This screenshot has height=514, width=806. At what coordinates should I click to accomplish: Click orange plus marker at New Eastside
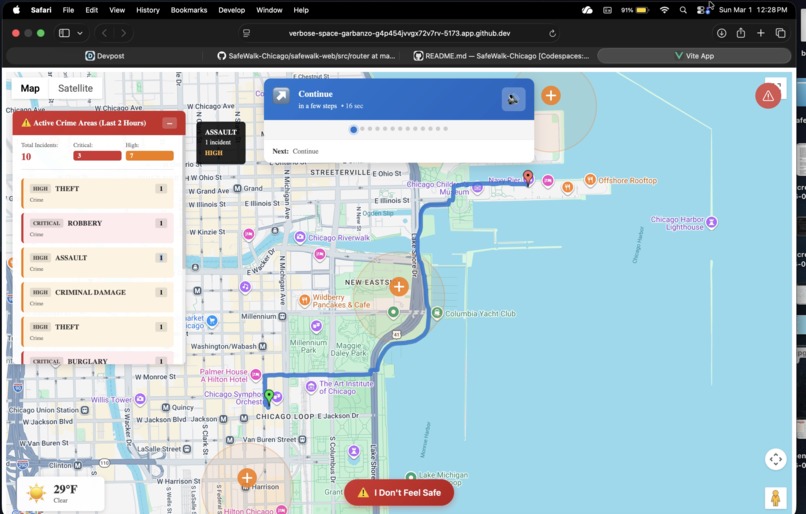click(x=399, y=286)
